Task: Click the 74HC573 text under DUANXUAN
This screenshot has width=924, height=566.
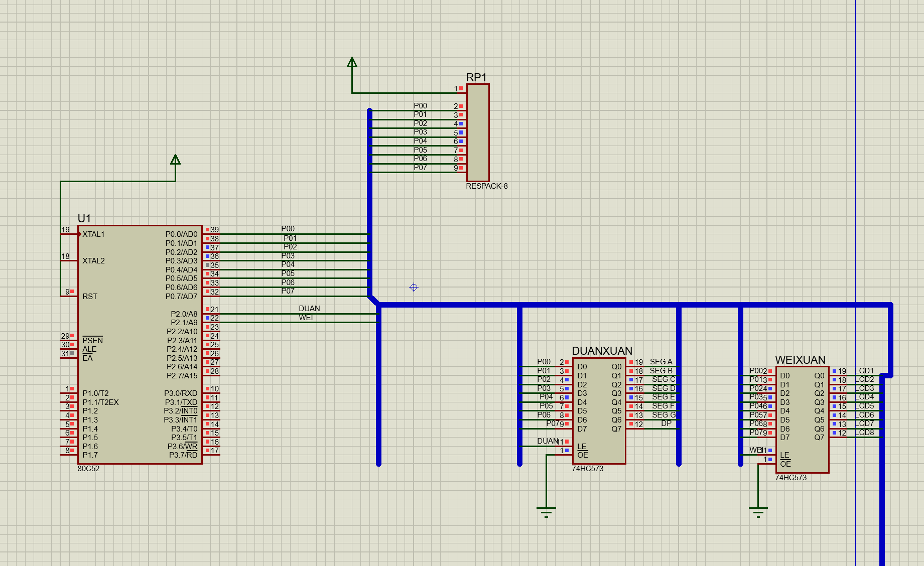Action: tap(587, 469)
